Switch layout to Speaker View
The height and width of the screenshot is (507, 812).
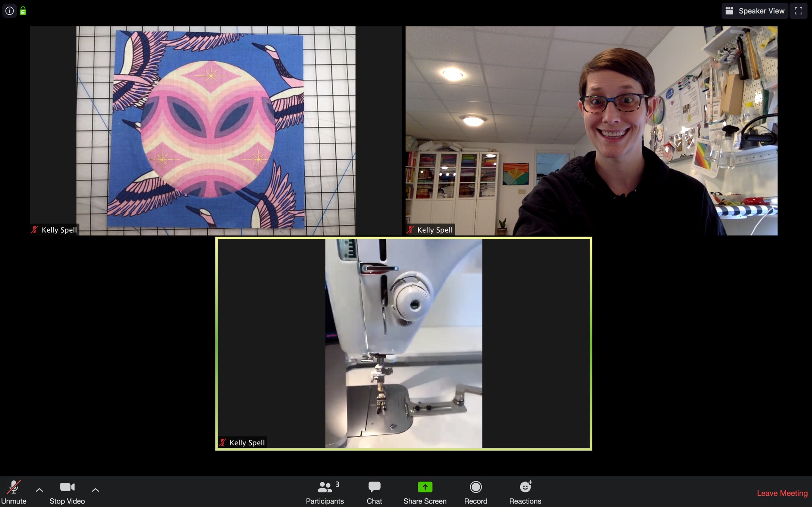pyautogui.click(x=755, y=11)
